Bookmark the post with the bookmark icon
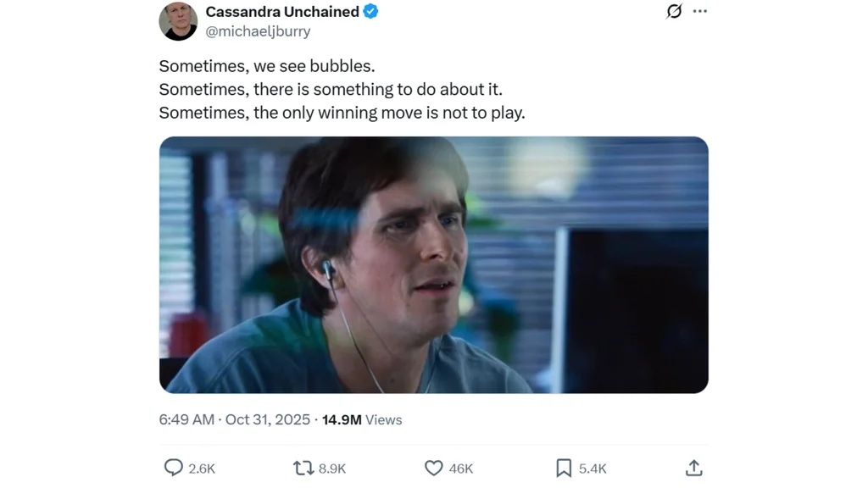The height and width of the screenshot is (488, 868). click(564, 468)
